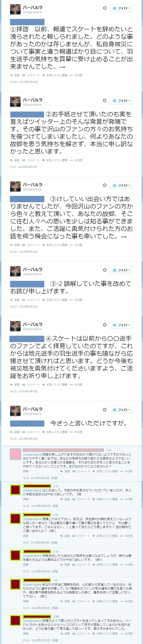
Task: Reply to the 16:12 reply tweet
Action: [x=65, y=471]
